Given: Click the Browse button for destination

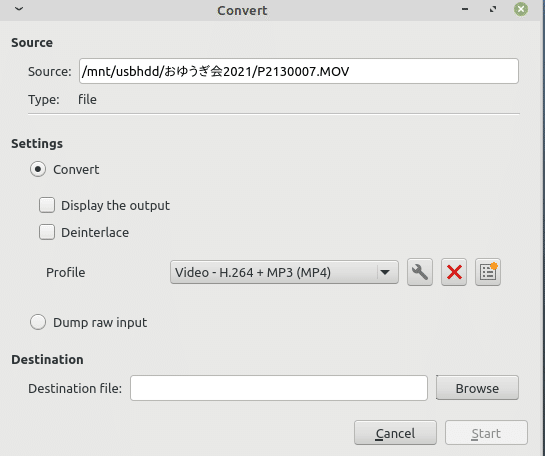Looking at the screenshot, I should point(477,388).
